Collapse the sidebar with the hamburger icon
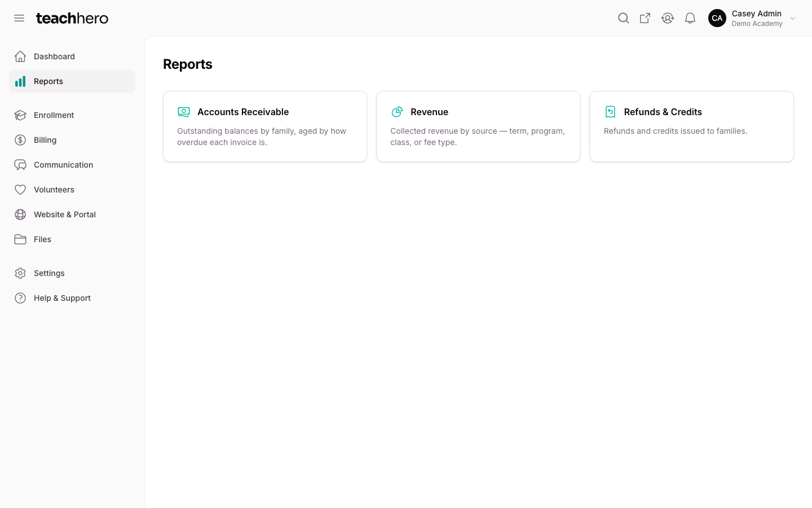 point(19,18)
